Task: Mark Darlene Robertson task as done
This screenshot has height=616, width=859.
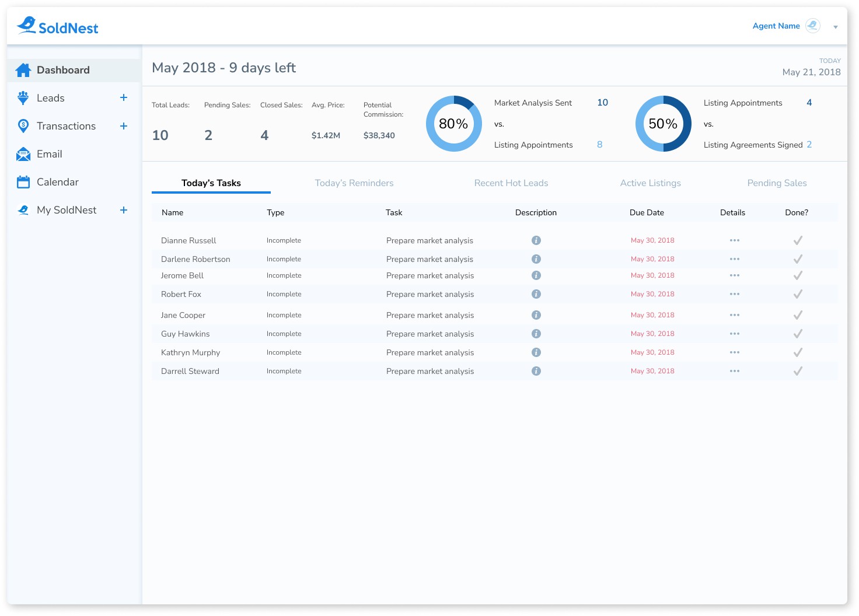Action: [x=798, y=259]
